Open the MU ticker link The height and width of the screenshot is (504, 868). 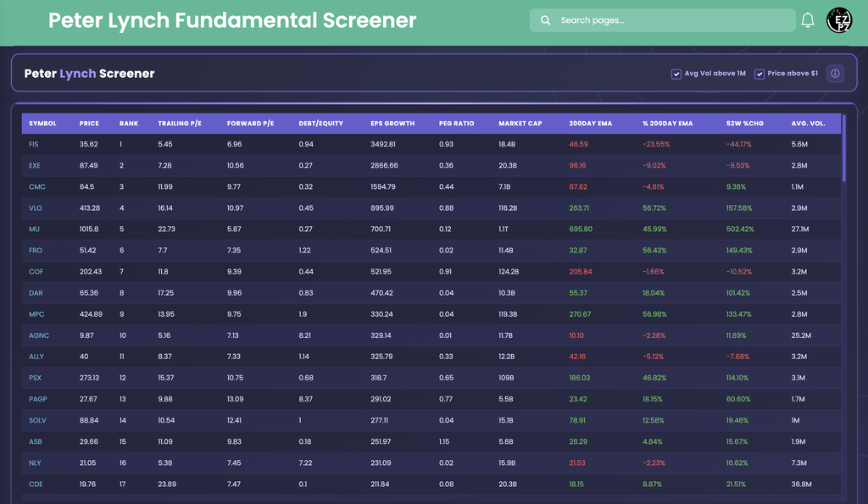tap(34, 229)
